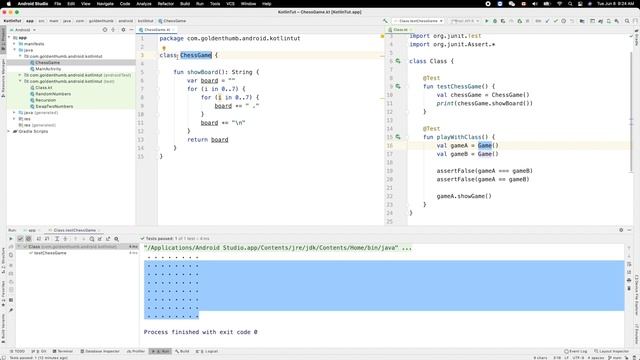The image size is (640, 360).
Task: Open Database Inspector tool window
Action: tap(100, 351)
